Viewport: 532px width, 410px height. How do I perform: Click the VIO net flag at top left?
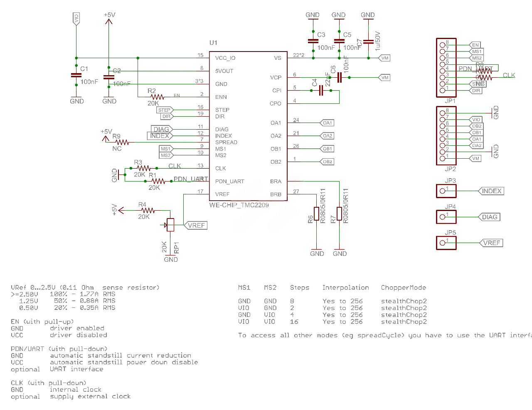[76, 19]
